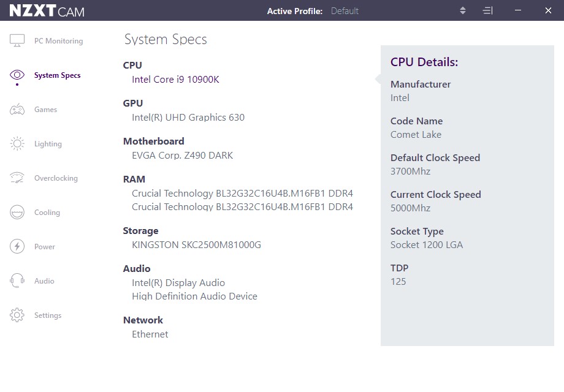Click the NZXT CAM logo
The width and height of the screenshot is (564, 392).
[x=47, y=11]
